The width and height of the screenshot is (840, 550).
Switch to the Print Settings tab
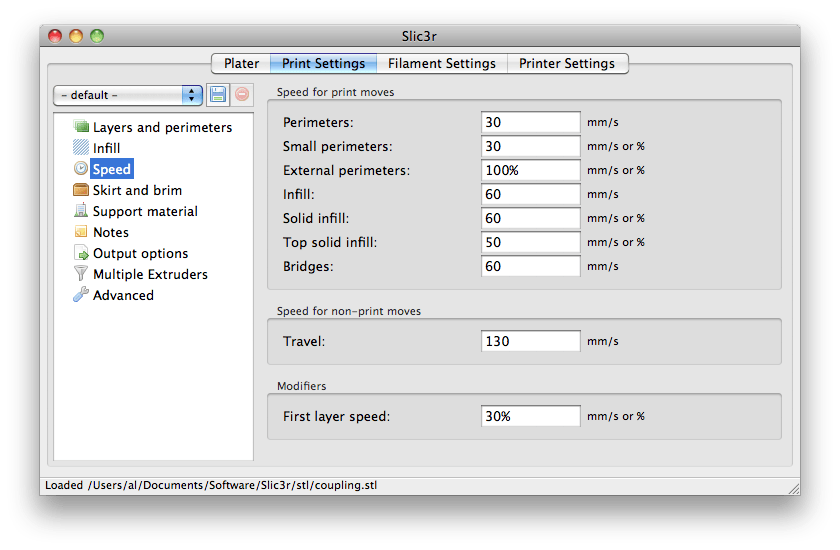coord(324,63)
